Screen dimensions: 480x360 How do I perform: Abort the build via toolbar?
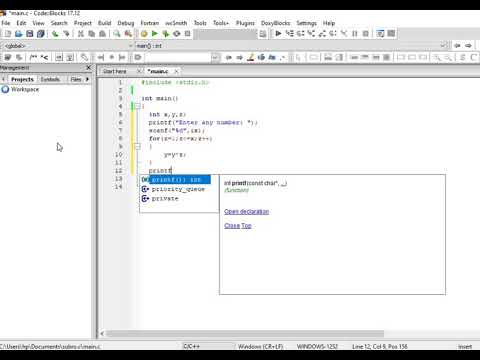(188, 34)
